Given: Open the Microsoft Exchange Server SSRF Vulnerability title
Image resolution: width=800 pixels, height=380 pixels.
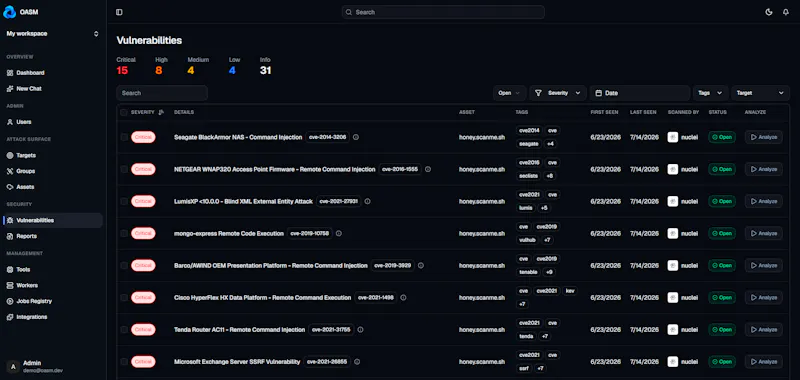Looking at the screenshot, I should tap(237, 362).
